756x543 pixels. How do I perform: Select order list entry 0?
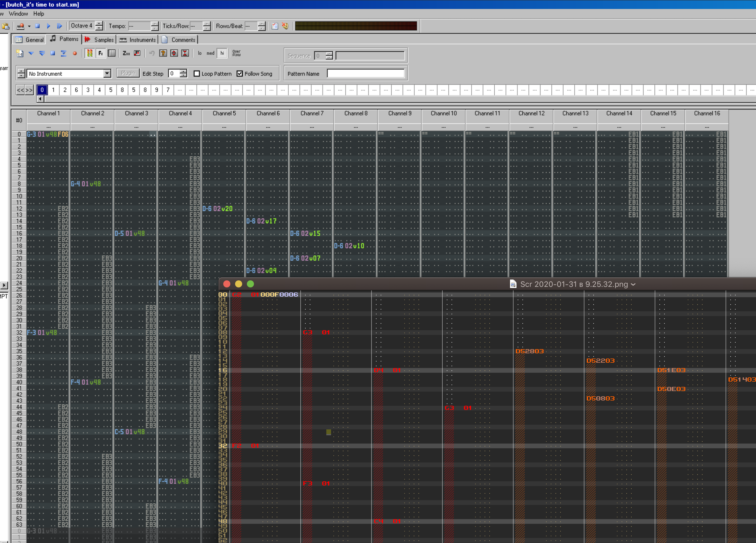tap(42, 90)
